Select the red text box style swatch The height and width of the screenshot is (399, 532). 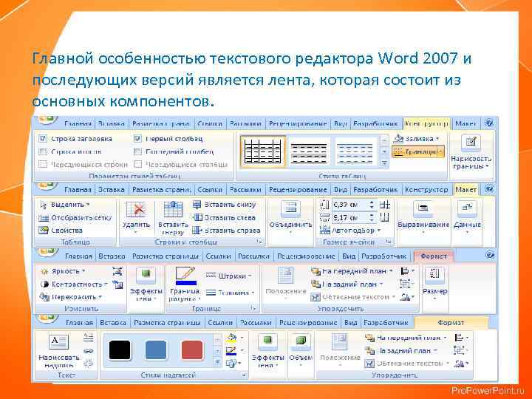click(x=192, y=349)
